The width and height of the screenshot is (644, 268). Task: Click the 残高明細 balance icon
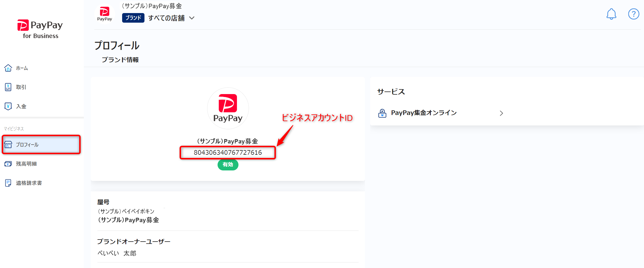click(8, 164)
